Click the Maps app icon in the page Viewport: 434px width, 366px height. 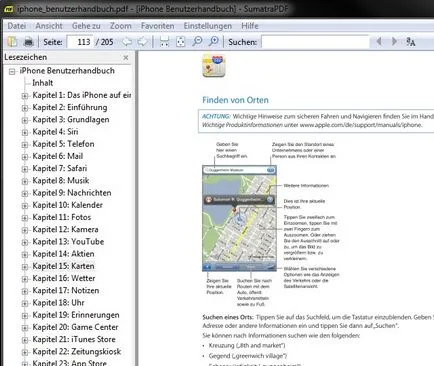[214, 66]
